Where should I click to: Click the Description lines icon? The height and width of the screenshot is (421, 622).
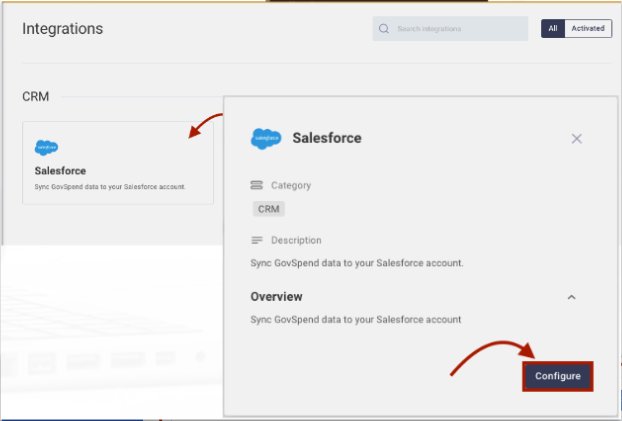coord(257,240)
